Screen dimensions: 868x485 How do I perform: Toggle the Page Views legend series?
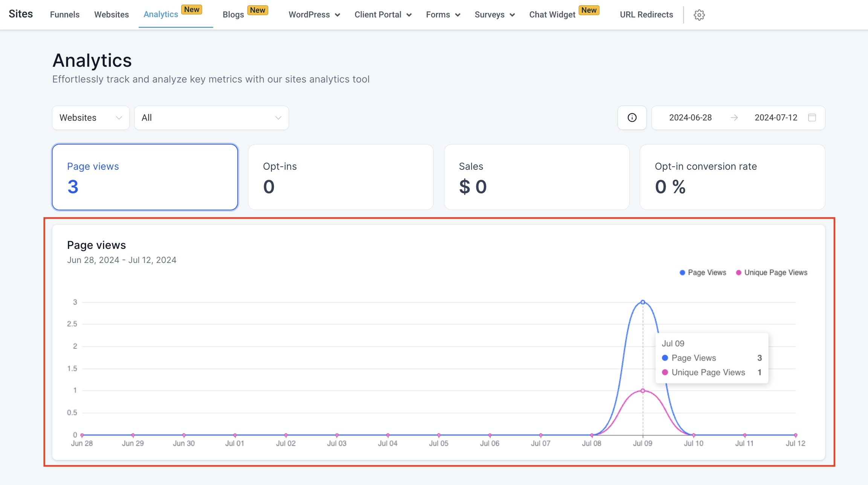(703, 272)
